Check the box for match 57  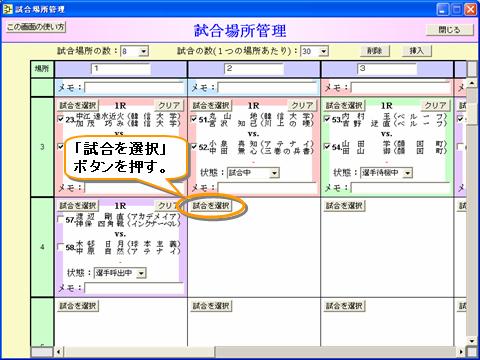click(x=60, y=219)
